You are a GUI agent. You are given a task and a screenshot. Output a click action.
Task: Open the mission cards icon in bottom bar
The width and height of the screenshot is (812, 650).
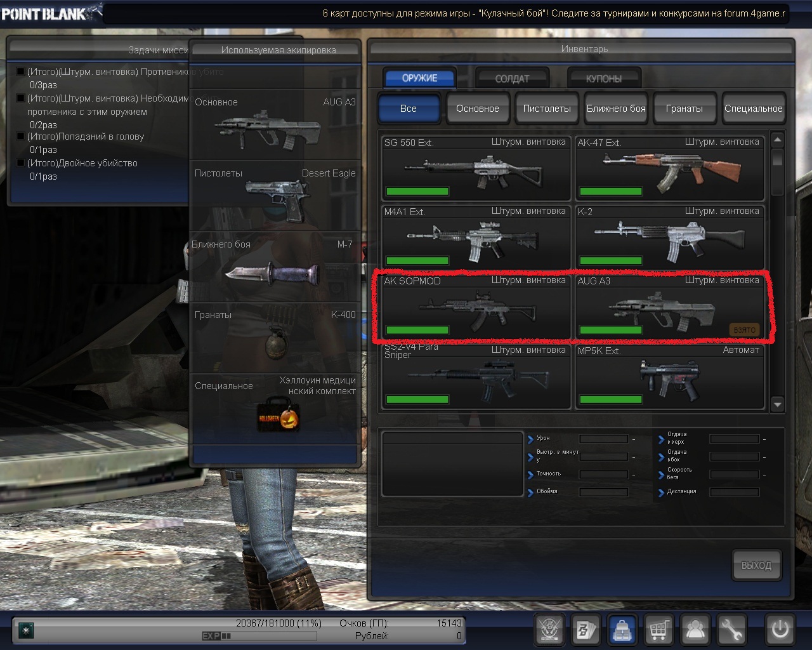586,630
